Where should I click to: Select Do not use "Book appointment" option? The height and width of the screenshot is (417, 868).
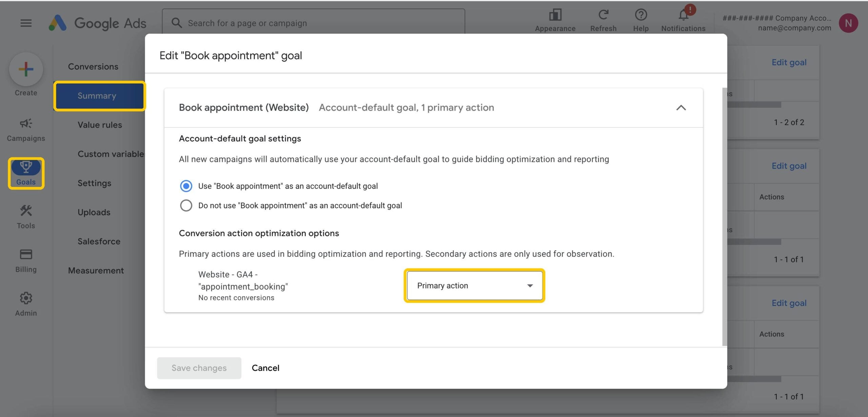[186, 205]
